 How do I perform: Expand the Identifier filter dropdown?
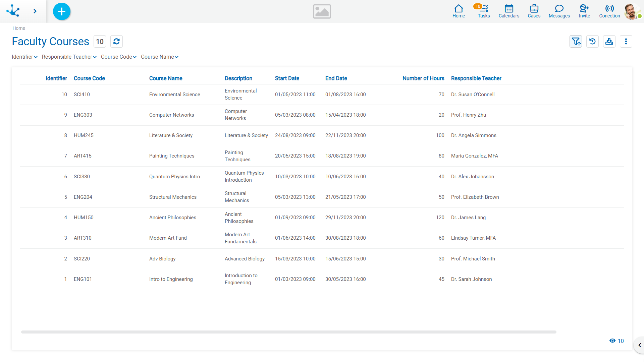[24, 57]
